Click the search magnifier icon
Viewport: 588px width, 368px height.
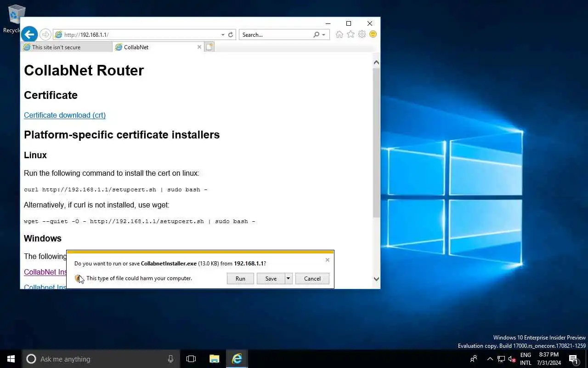(316, 34)
